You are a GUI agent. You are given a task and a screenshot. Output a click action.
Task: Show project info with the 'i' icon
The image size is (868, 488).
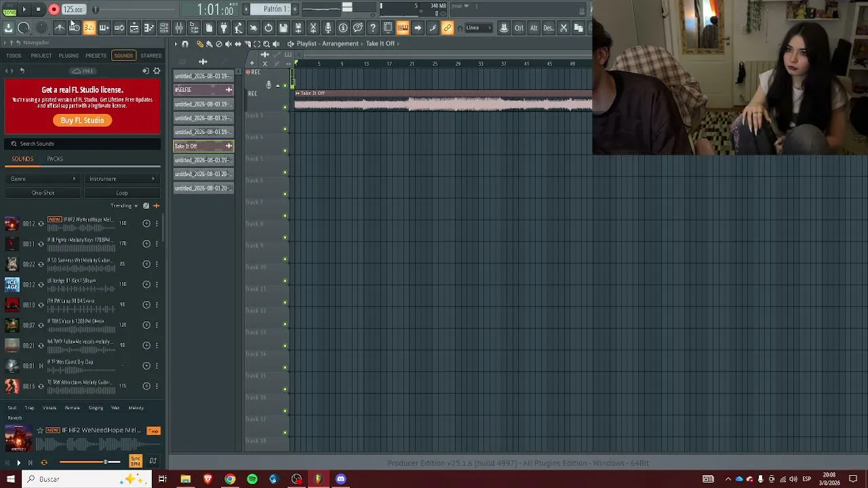point(343,28)
